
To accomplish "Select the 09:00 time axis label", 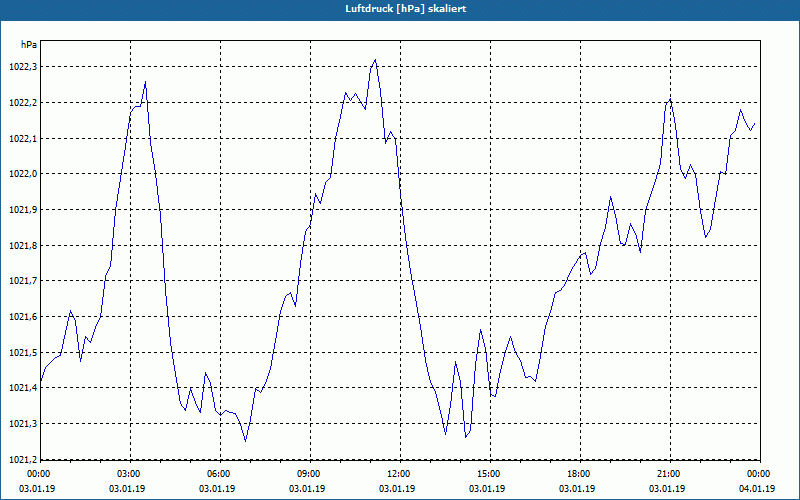I will click(x=308, y=474).
